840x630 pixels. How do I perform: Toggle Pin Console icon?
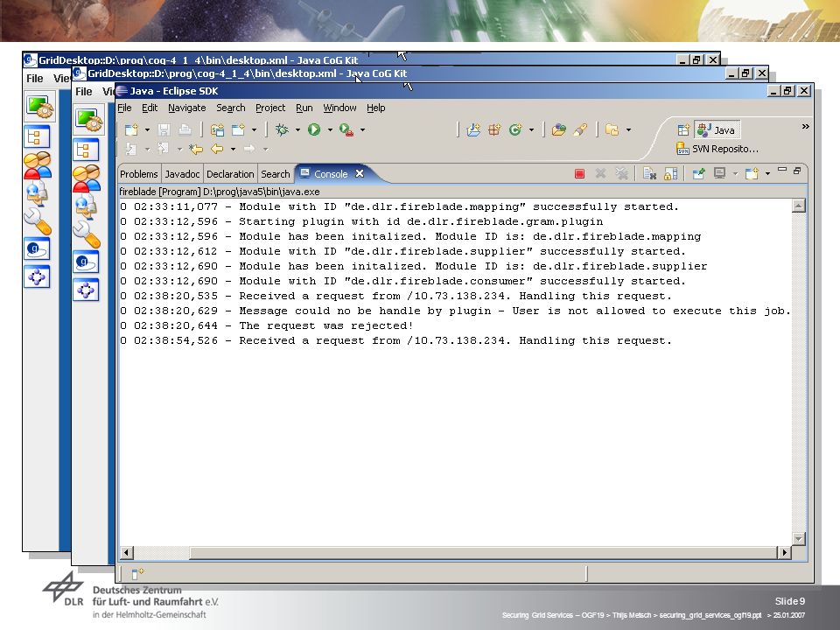[698, 173]
